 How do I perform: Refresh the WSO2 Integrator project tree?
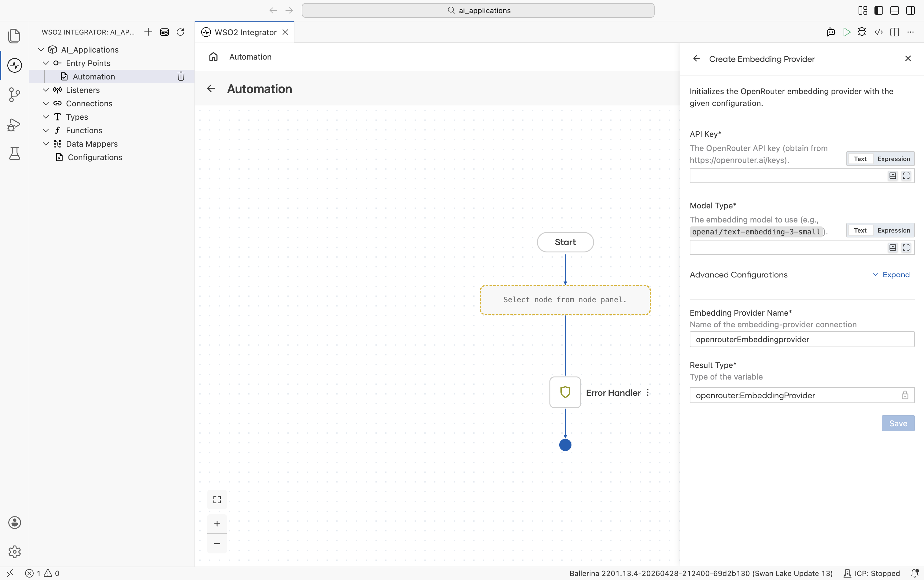coord(180,32)
